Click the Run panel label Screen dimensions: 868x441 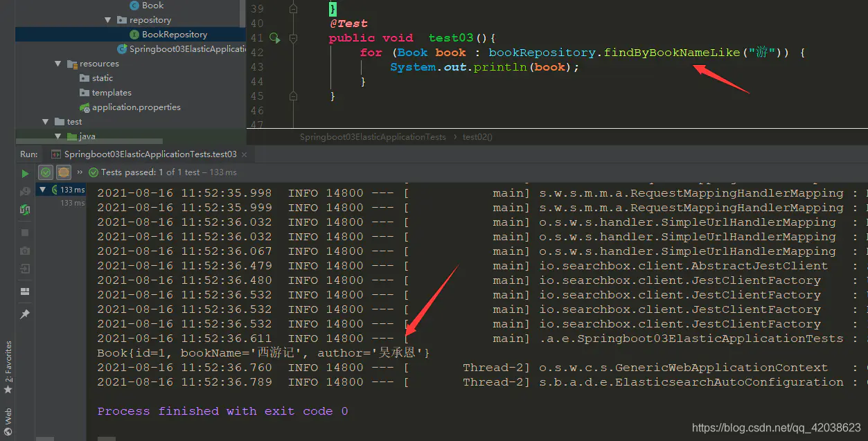28,154
